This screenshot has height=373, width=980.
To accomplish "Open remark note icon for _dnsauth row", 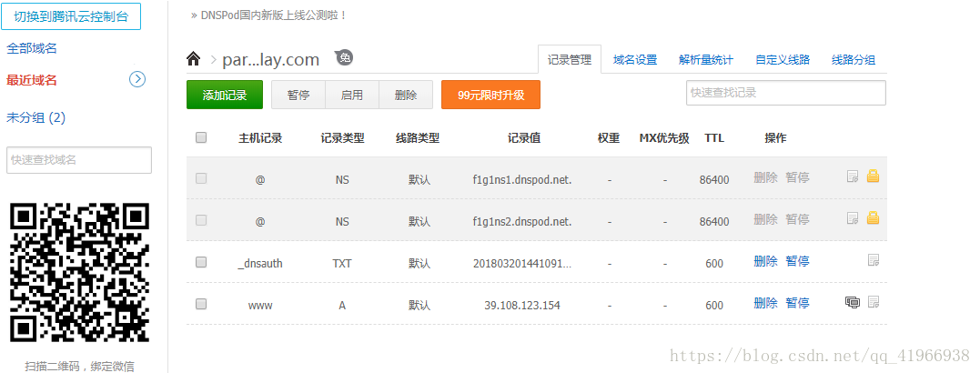I will (874, 260).
